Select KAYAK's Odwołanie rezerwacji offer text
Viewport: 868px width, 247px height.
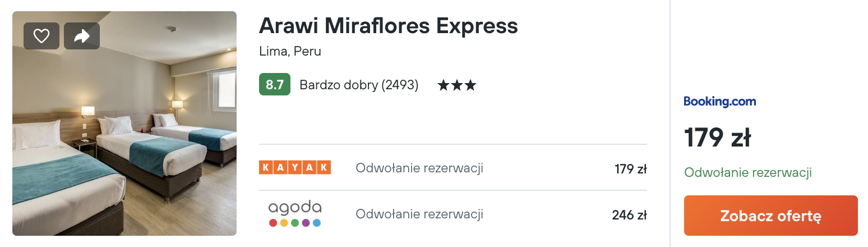(419, 168)
